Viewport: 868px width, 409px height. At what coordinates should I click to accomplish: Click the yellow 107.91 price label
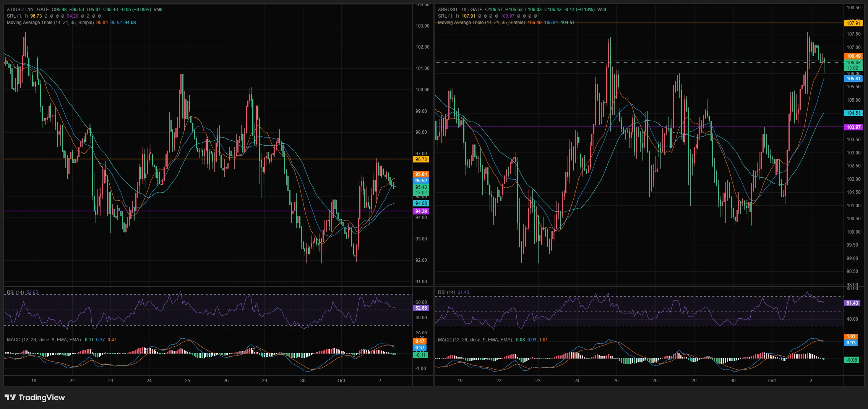click(x=853, y=23)
